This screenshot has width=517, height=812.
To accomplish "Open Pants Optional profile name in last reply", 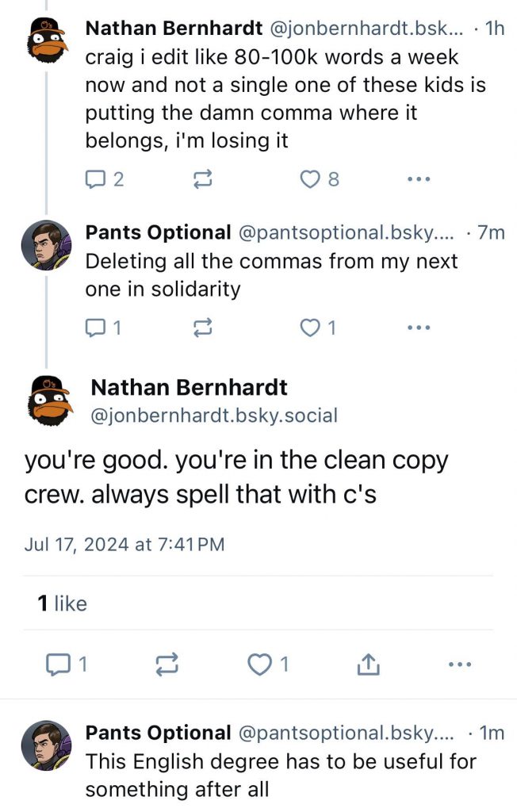I will coord(158,733).
